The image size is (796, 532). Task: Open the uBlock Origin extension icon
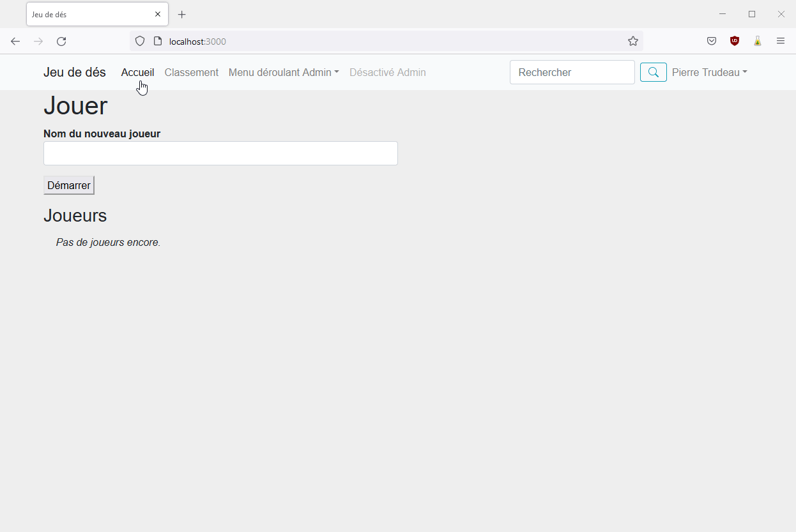pyautogui.click(x=734, y=41)
